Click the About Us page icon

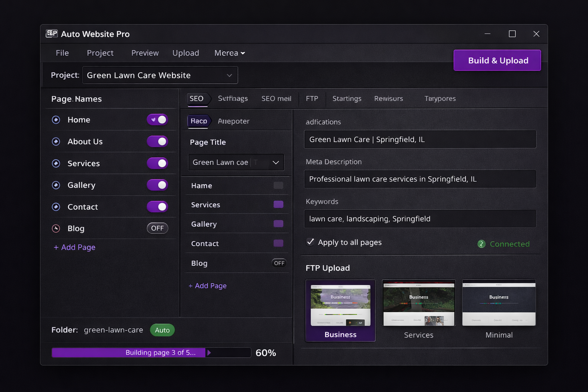pyautogui.click(x=56, y=141)
